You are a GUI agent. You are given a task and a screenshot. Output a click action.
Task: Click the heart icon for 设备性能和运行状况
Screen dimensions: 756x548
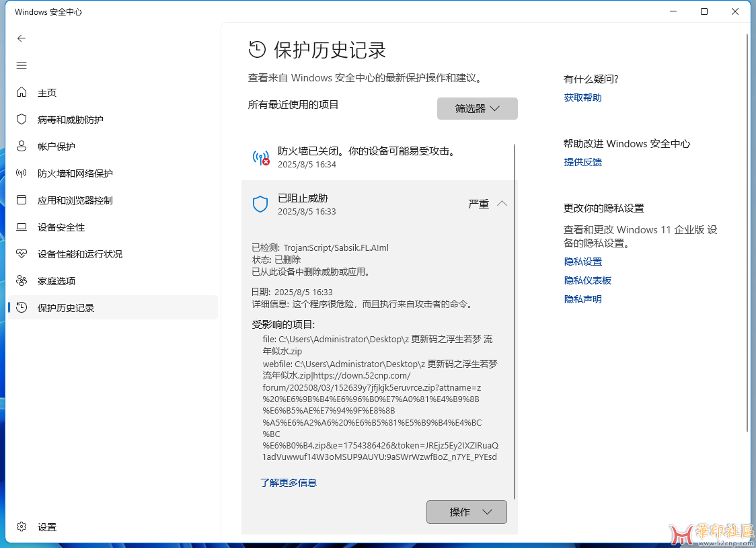point(22,253)
